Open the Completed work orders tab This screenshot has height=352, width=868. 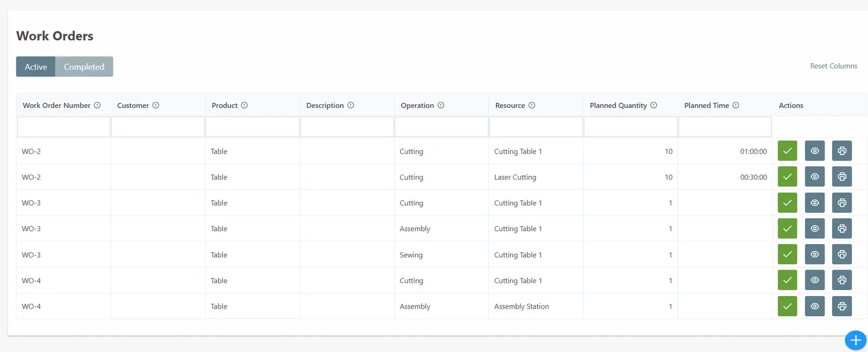[x=84, y=67]
